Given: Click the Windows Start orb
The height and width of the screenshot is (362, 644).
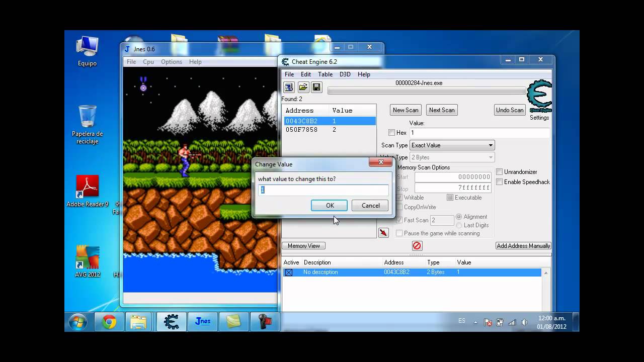Looking at the screenshot, I should [78, 322].
